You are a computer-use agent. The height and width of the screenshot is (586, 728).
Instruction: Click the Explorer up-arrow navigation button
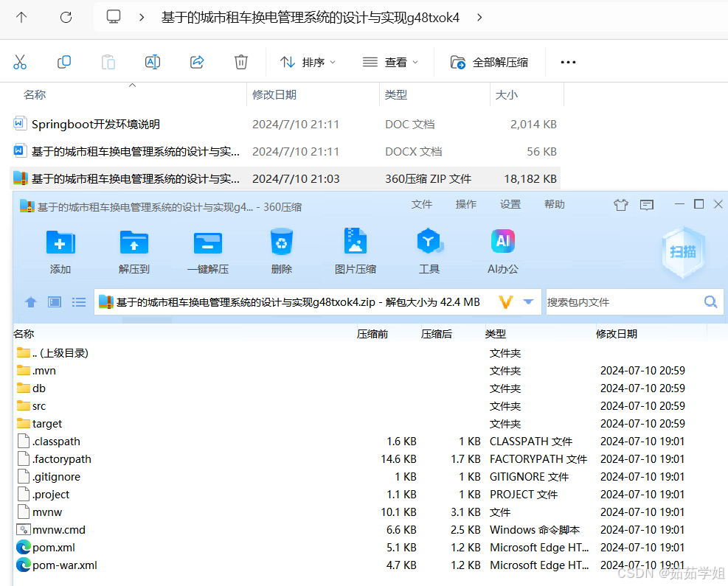pos(21,18)
